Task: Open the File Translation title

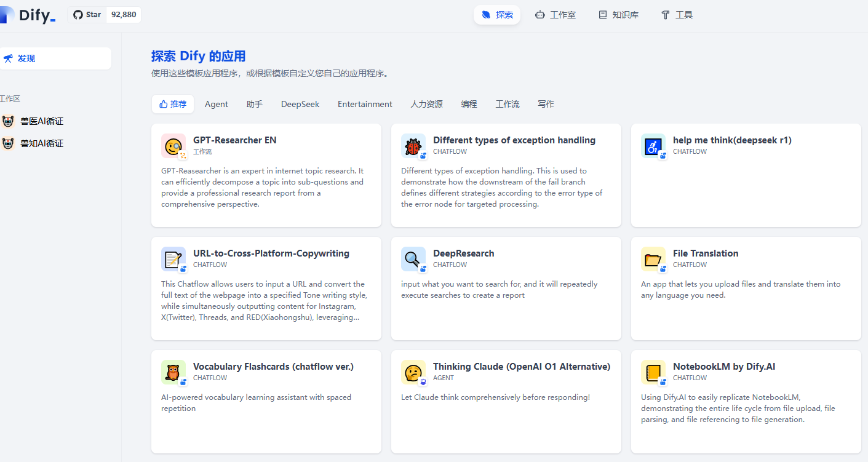Action: (x=706, y=253)
